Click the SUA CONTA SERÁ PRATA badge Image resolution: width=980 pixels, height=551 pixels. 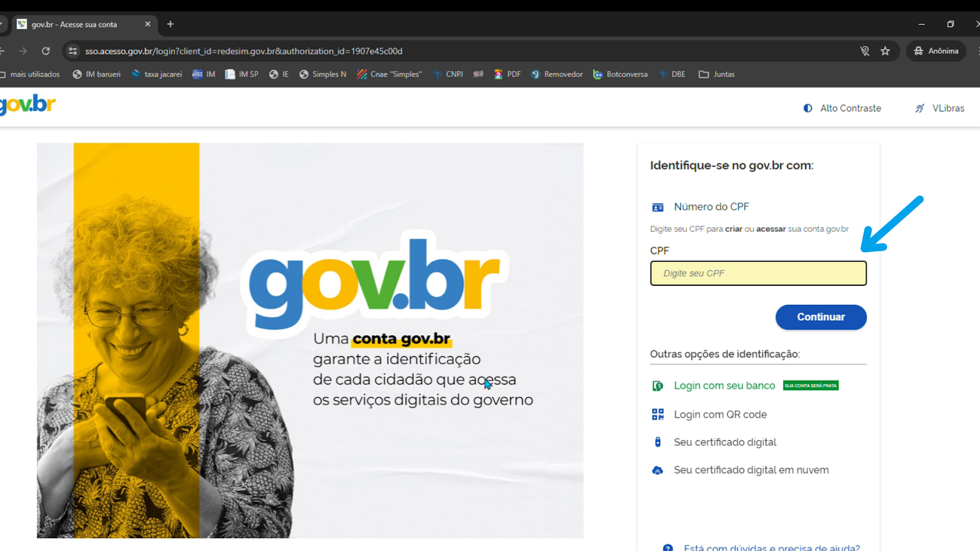811,386
